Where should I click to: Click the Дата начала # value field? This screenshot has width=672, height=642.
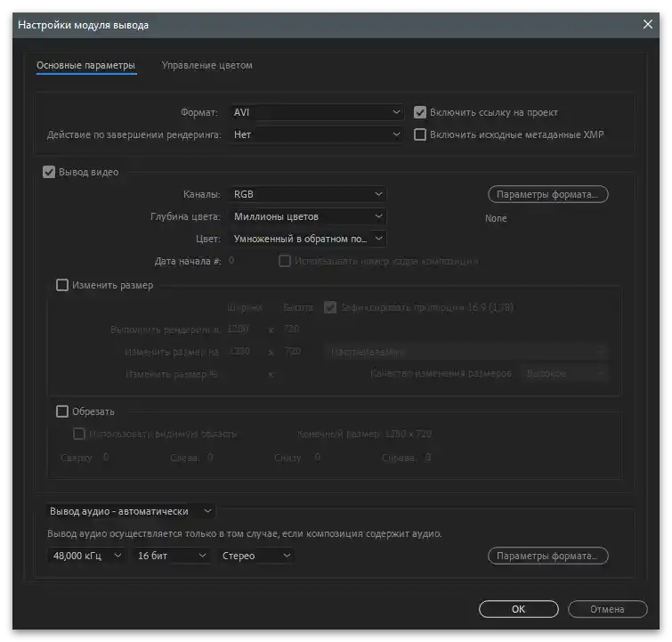(231, 261)
